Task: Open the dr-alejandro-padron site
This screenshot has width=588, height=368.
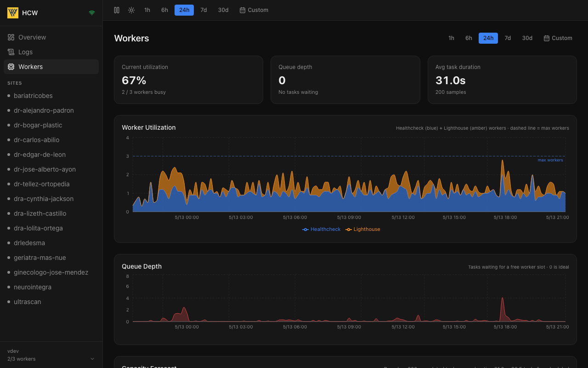Action: coord(51,110)
